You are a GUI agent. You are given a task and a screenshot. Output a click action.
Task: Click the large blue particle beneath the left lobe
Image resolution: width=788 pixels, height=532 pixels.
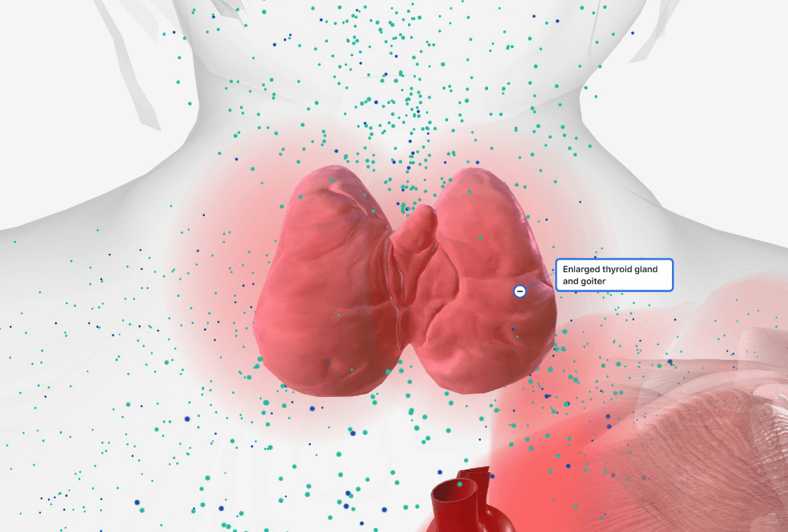pyautogui.click(x=312, y=409)
